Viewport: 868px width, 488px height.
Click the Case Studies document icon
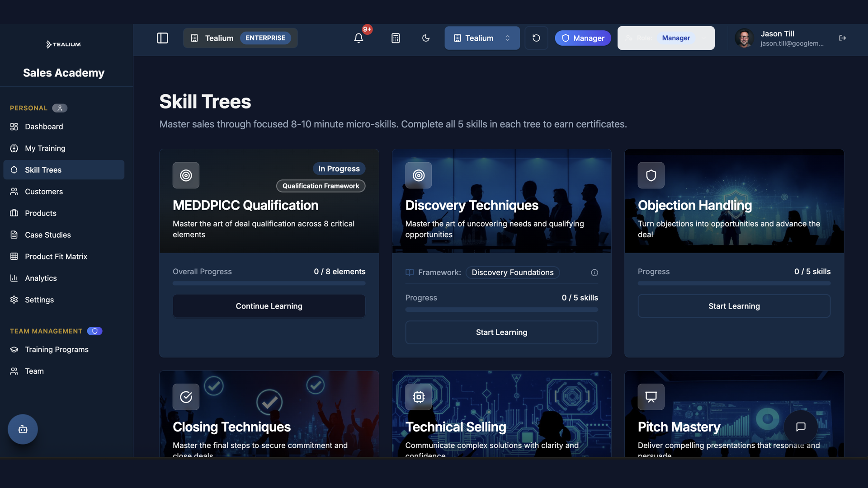(x=14, y=235)
